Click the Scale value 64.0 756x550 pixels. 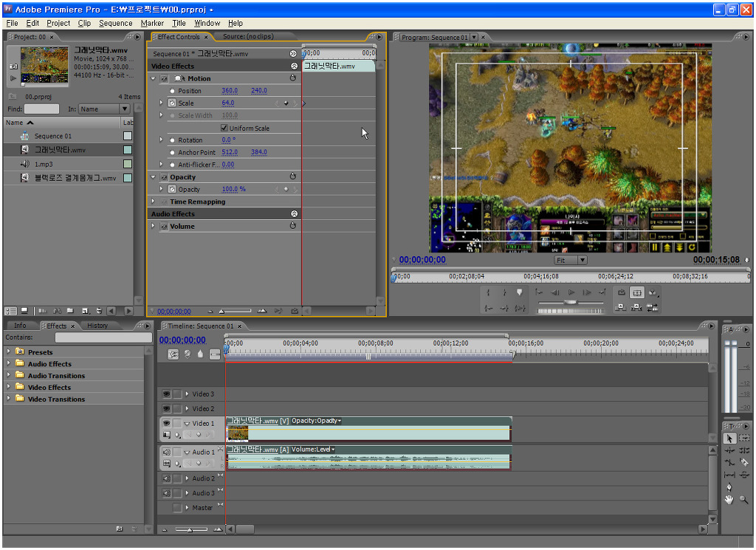pyautogui.click(x=227, y=103)
